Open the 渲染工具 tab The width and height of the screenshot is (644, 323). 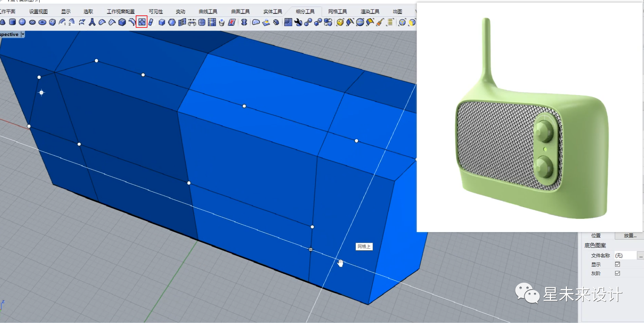click(370, 11)
